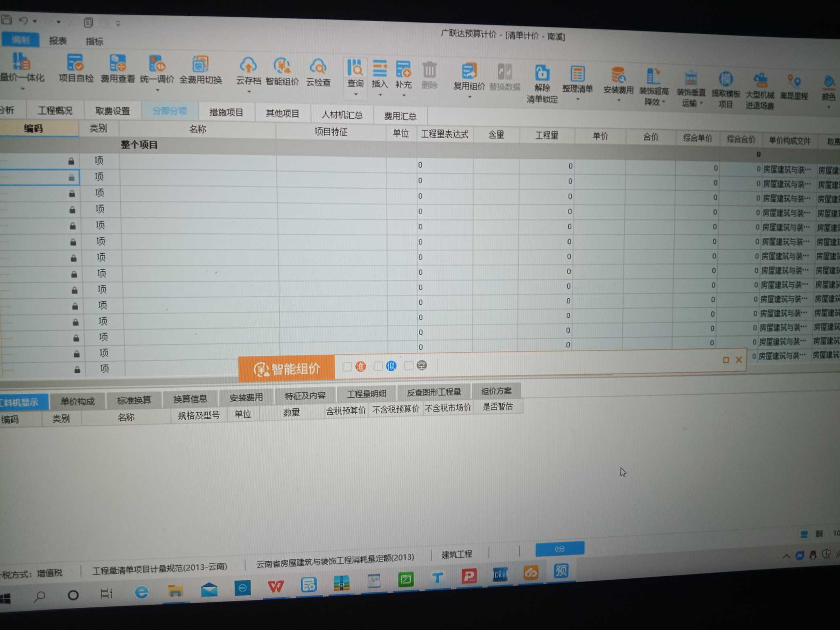The width and height of the screenshot is (840, 630).
Task: Unlock list via 解除清单锁定
Action: 542,84
